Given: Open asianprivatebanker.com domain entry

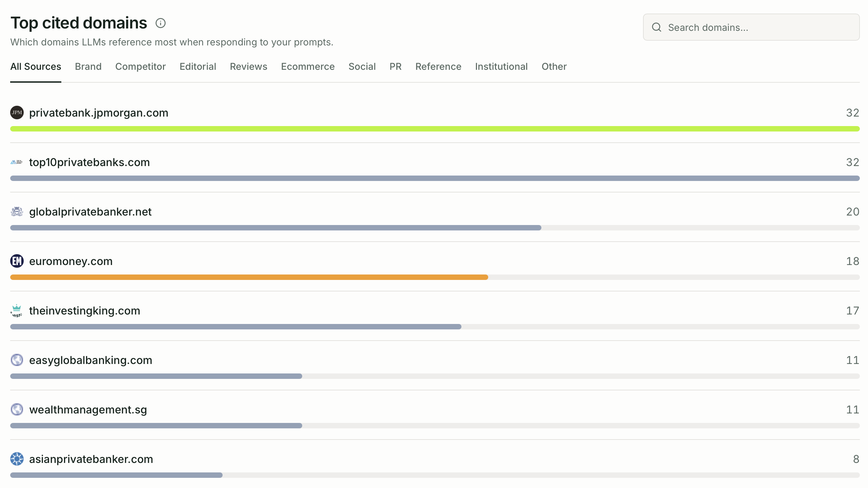Looking at the screenshot, I should [x=91, y=459].
